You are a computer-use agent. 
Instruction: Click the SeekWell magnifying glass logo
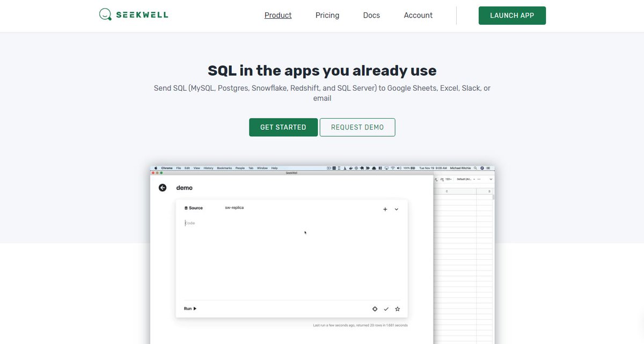point(104,14)
